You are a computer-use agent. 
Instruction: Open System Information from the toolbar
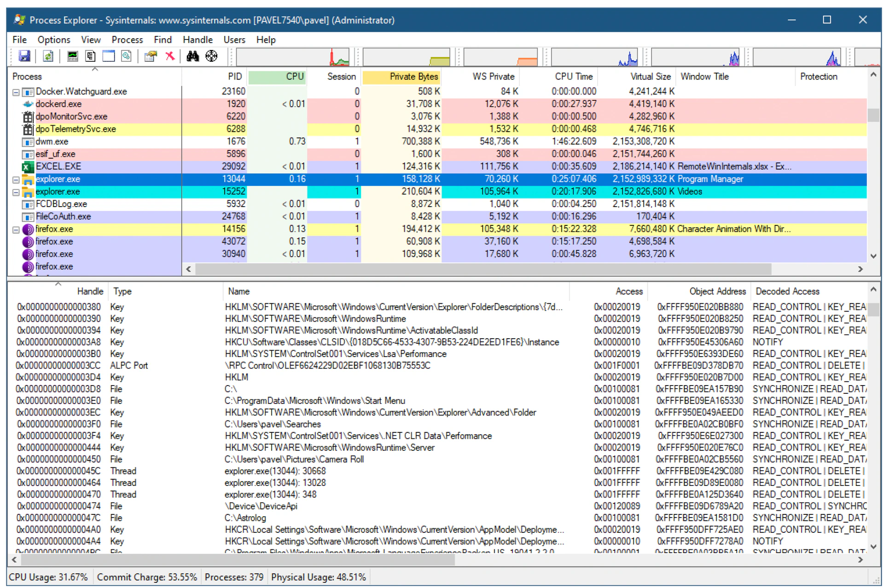[72, 57]
